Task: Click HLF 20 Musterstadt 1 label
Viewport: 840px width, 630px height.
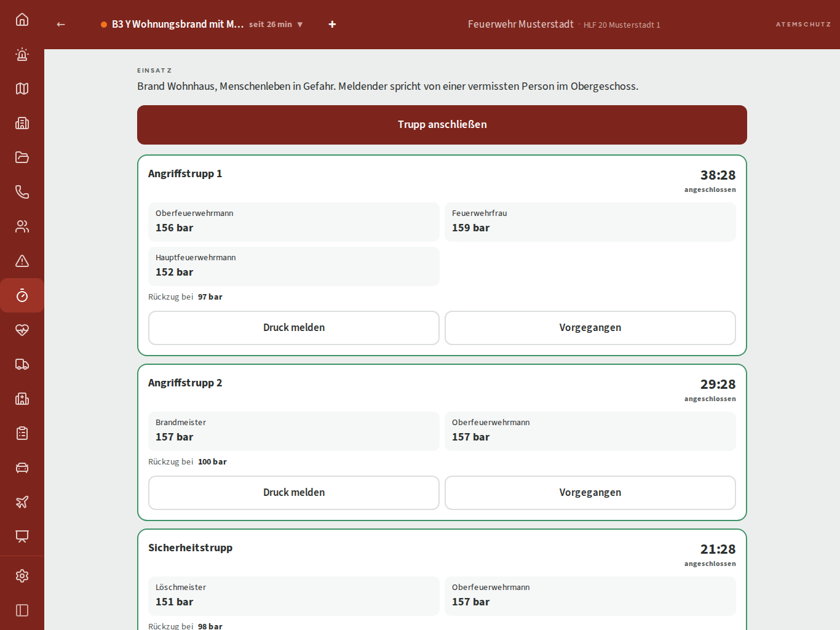Action: click(x=622, y=25)
